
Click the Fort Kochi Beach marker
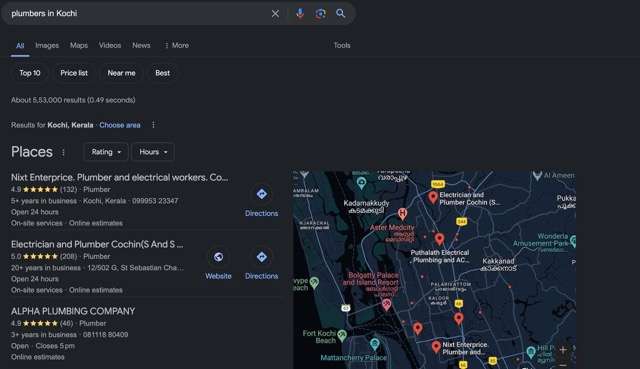tap(342, 336)
